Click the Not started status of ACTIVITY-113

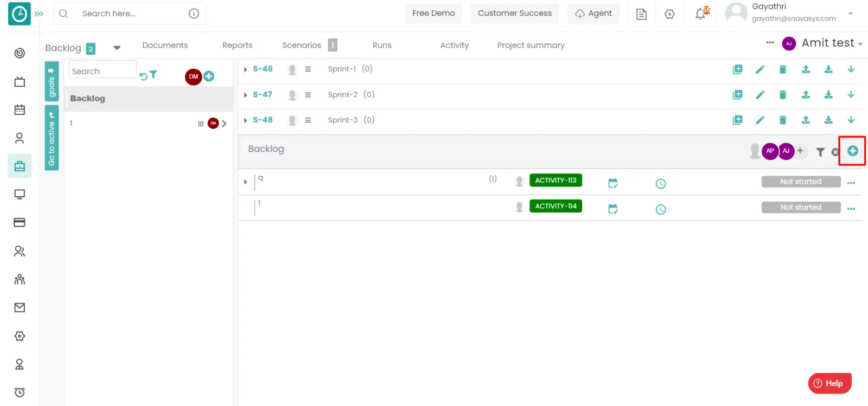tap(800, 182)
